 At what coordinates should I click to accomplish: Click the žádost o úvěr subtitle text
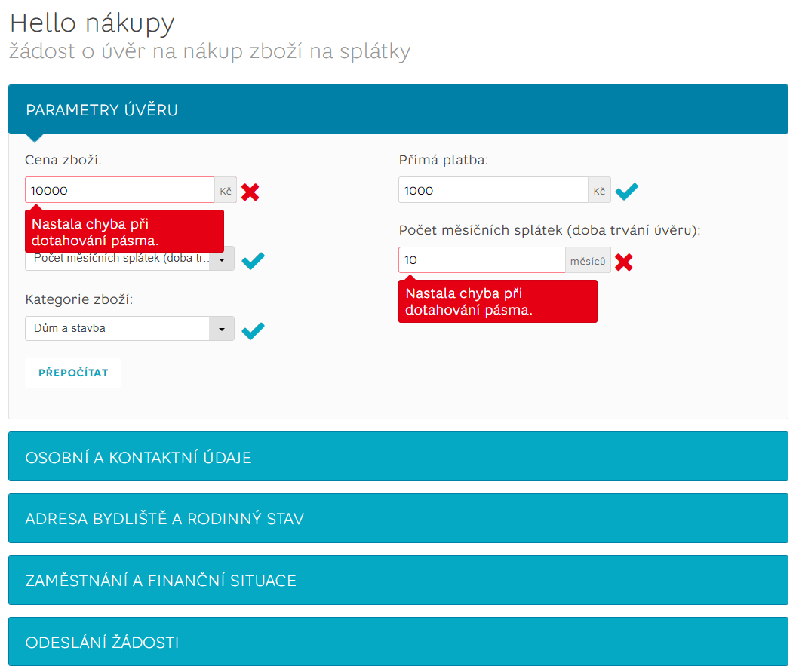tap(210, 51)
